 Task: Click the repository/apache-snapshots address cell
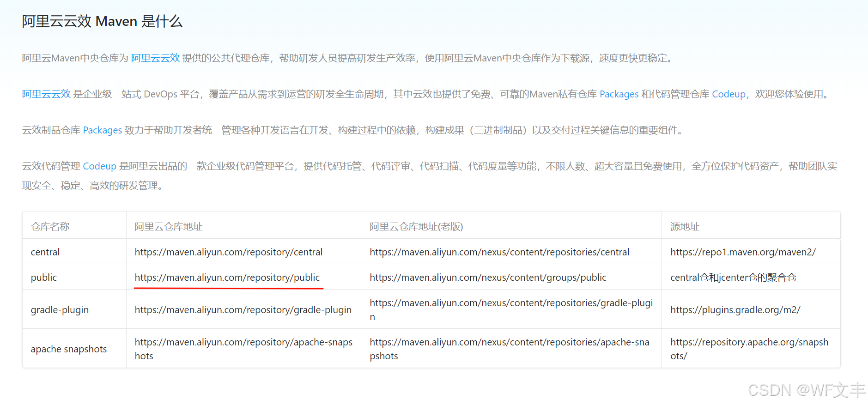pyautogui.click(x=243, y=349)
